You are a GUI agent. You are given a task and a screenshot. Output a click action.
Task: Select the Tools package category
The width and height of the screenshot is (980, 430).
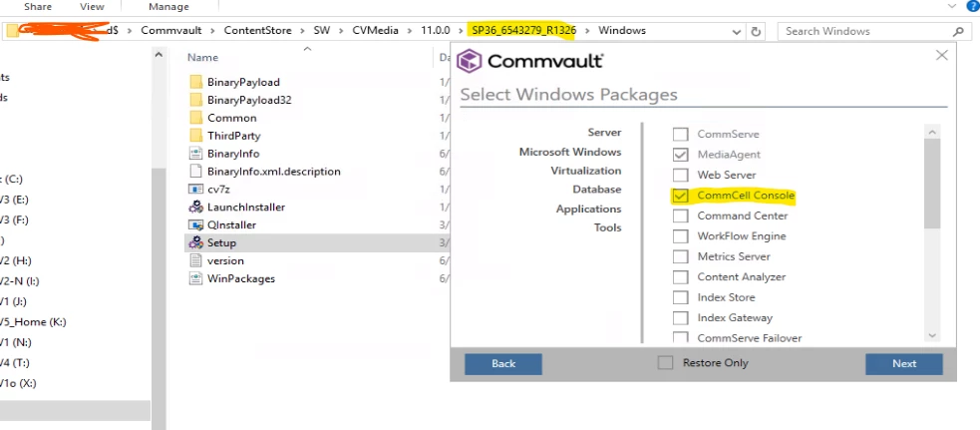click(x=608, y=227)
